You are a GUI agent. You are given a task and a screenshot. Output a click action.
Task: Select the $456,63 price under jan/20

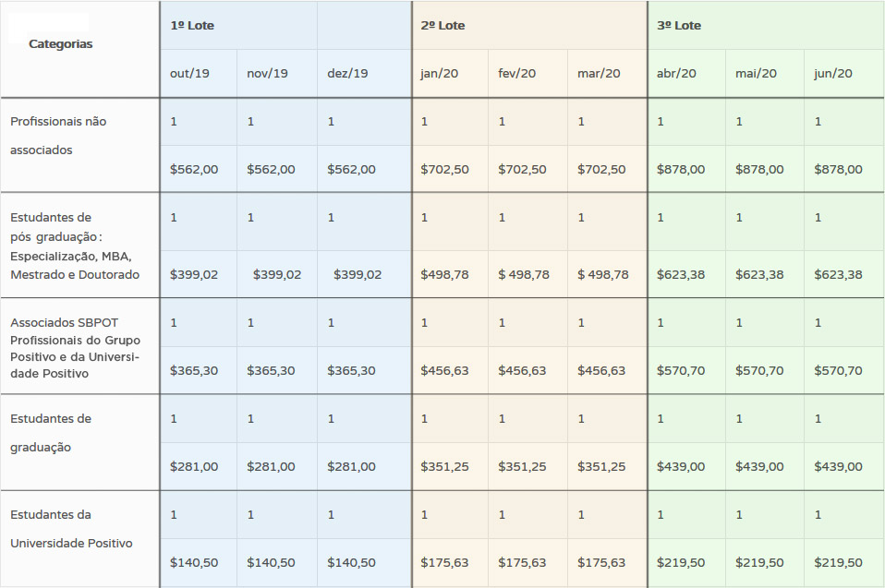tap(444, 370)
